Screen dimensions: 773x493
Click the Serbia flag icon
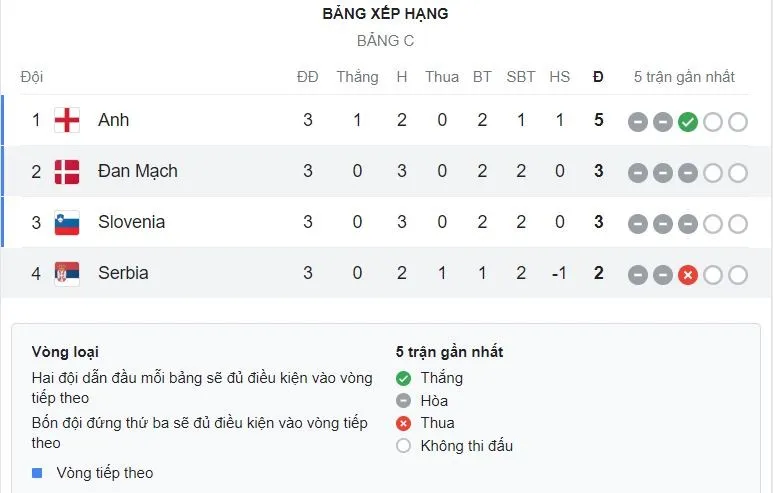pyautogui.click(x=67, y=273)
